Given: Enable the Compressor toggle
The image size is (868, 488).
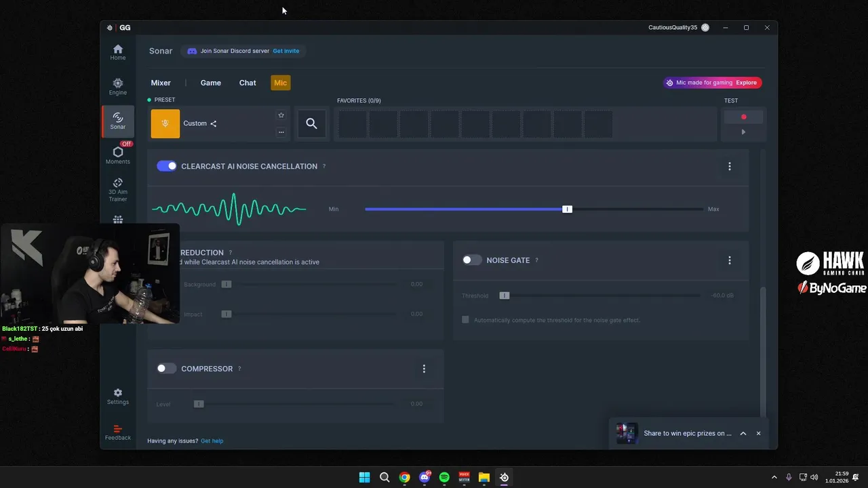Looking at the screenshot, I should pyautogui.click(x=167, y=369).
